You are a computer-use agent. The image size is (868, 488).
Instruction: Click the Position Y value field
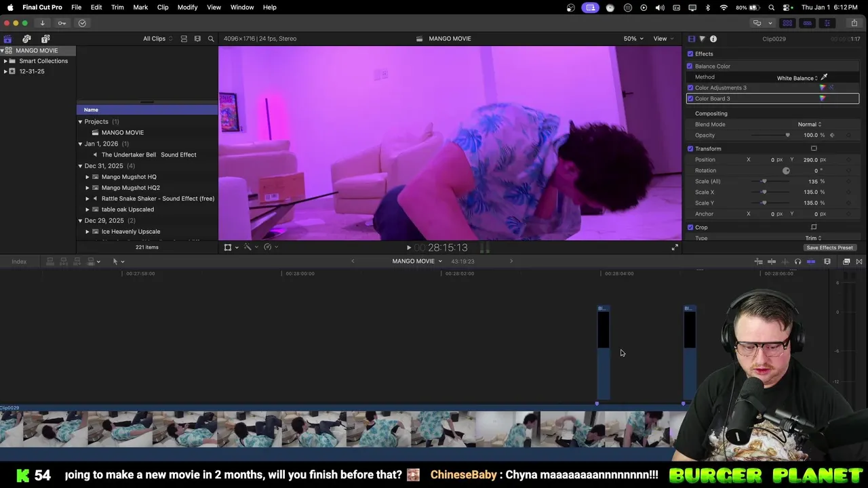point(811,160)
